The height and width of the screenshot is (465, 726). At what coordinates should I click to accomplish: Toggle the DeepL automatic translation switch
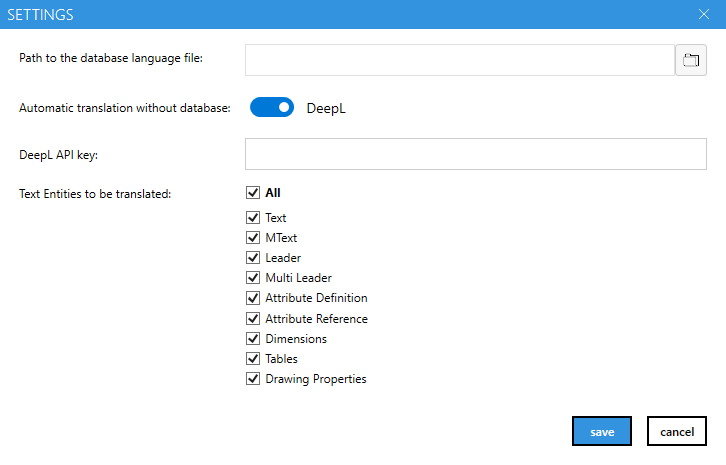coord(272,107)
